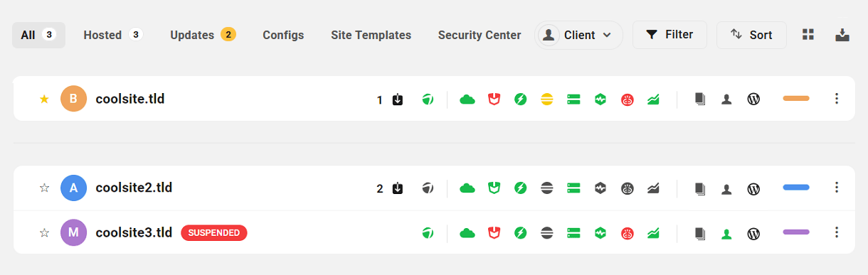Open the Security Center tab

[480, 35]
